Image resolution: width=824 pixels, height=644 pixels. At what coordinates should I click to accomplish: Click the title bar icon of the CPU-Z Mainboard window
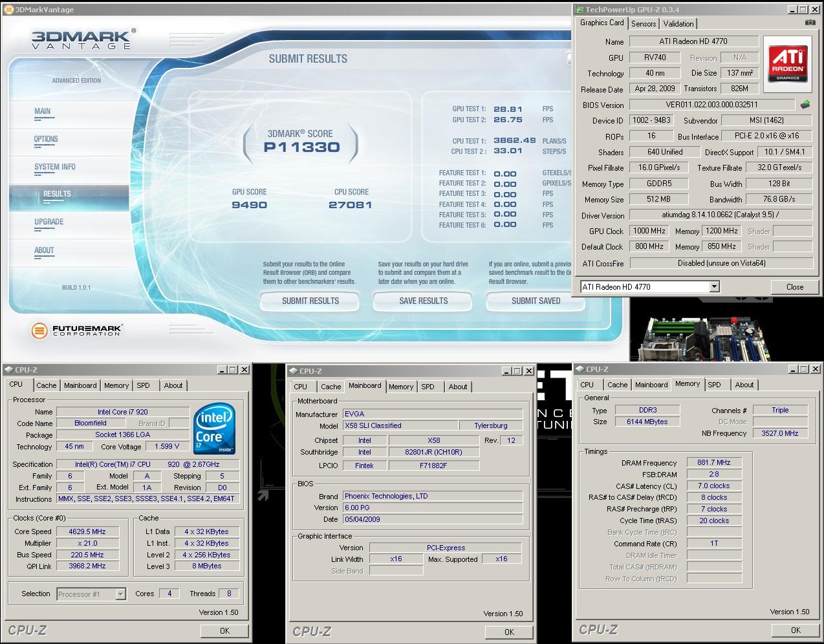click(x=294, y=371)
